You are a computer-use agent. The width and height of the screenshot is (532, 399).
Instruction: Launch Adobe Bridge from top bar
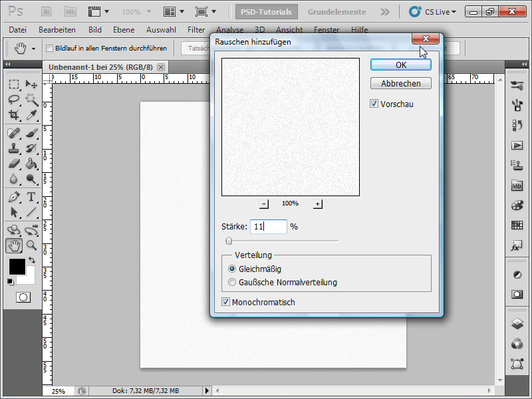point(47,12)
